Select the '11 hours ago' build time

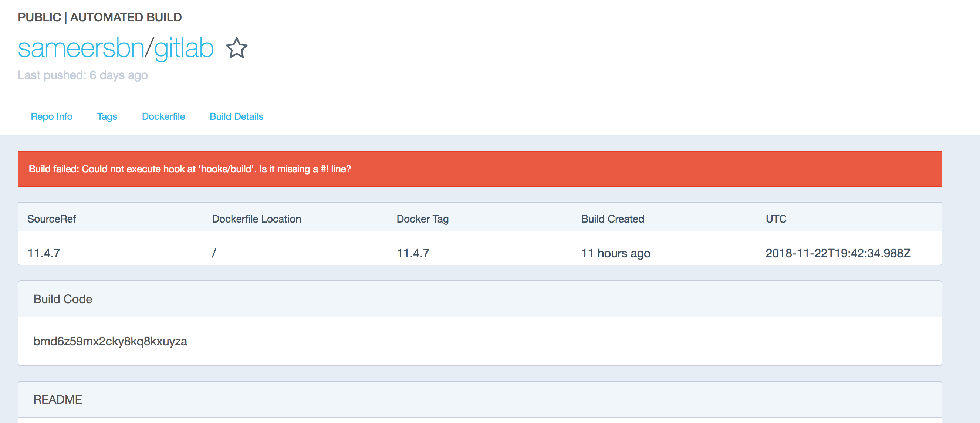(x=615, y=253)
